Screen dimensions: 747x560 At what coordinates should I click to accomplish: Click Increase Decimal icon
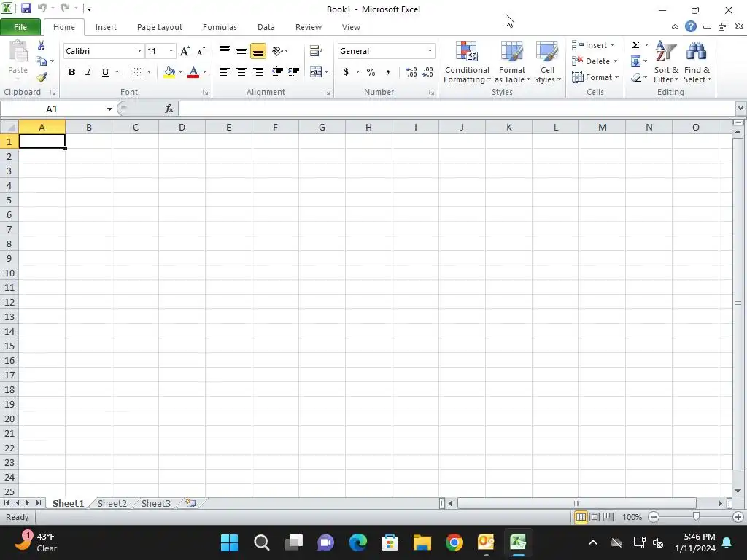pos(411,72)
